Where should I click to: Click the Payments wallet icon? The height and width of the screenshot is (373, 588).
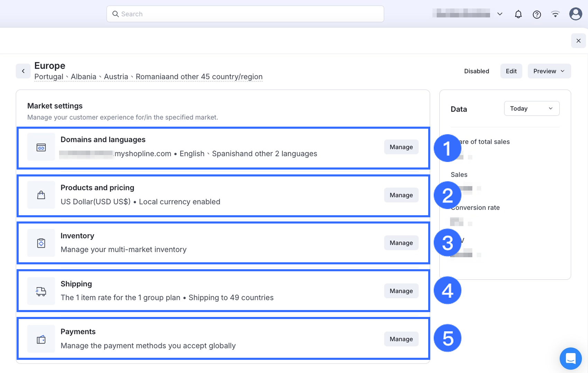(x=41, y=339)
